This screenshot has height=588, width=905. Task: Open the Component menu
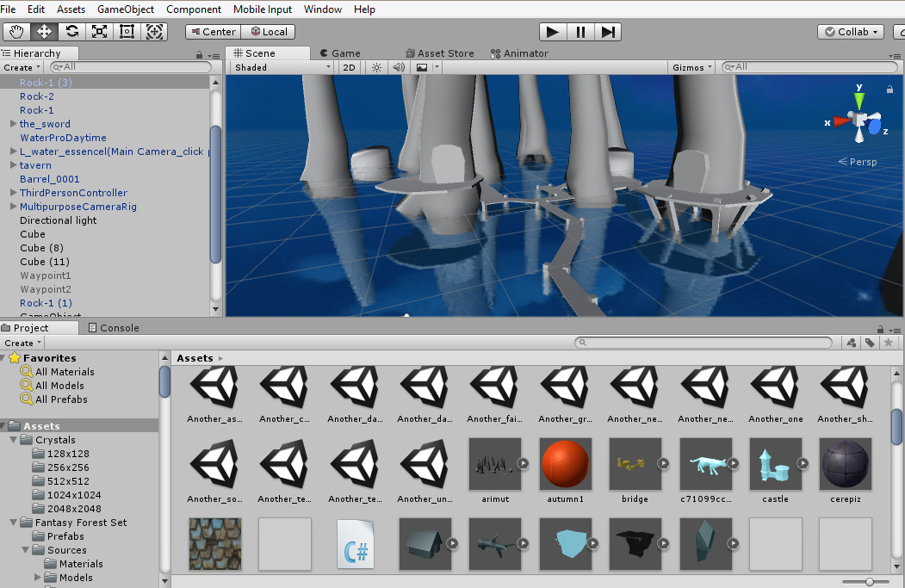(194, 9)
